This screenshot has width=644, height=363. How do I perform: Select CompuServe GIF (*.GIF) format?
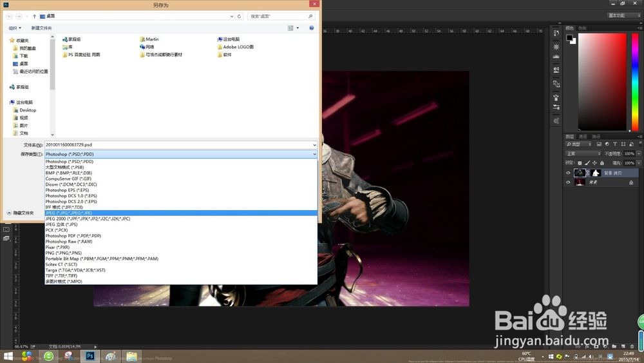[181, 179]
